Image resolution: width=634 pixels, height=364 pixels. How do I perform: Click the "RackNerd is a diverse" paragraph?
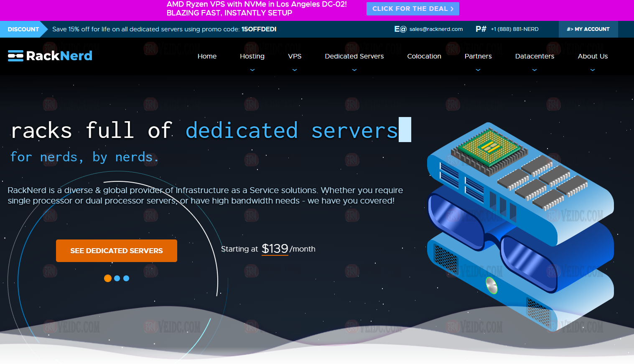pyautogui.click(x=205, y=195)
